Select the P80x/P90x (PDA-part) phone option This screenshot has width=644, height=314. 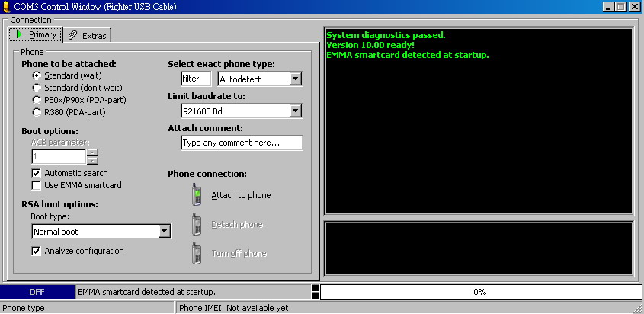[x=36, y=100]
